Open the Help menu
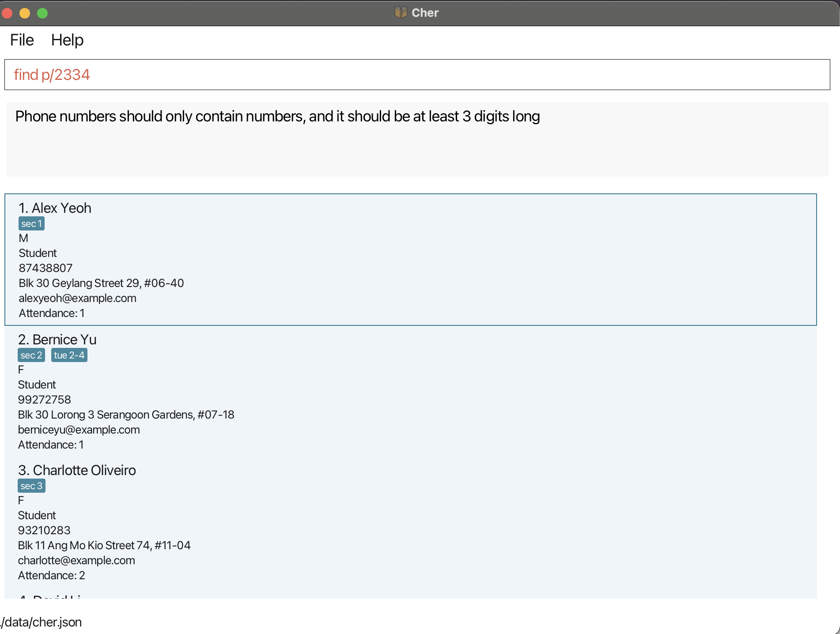The height and width of the screenshot is (634, 840). pyautogui.click(x=67, y=40)
